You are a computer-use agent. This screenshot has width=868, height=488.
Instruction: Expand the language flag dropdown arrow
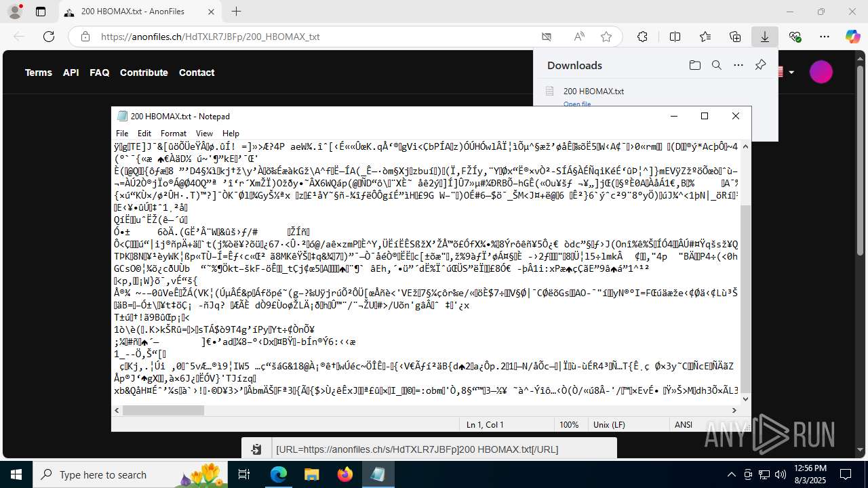tap(791, 73)
